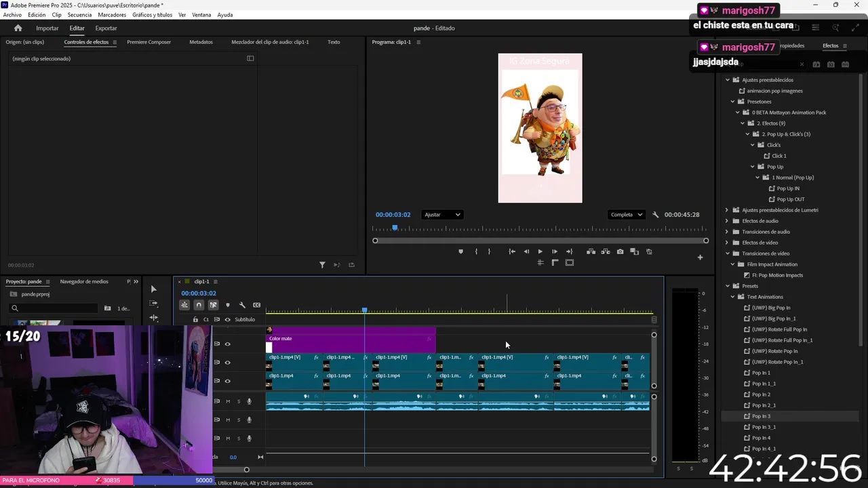Click the Extract button
This screenshot has width=868, height=488.
coord(606,251)
